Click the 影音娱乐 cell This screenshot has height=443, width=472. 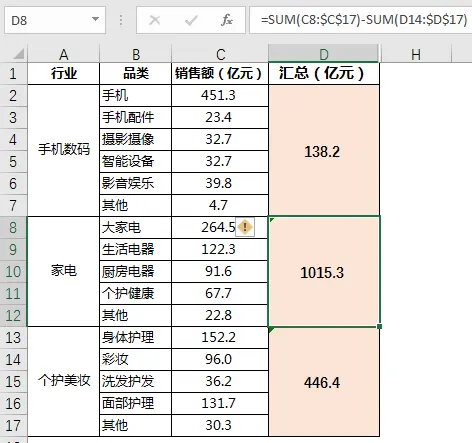click(x=136, y=184)
